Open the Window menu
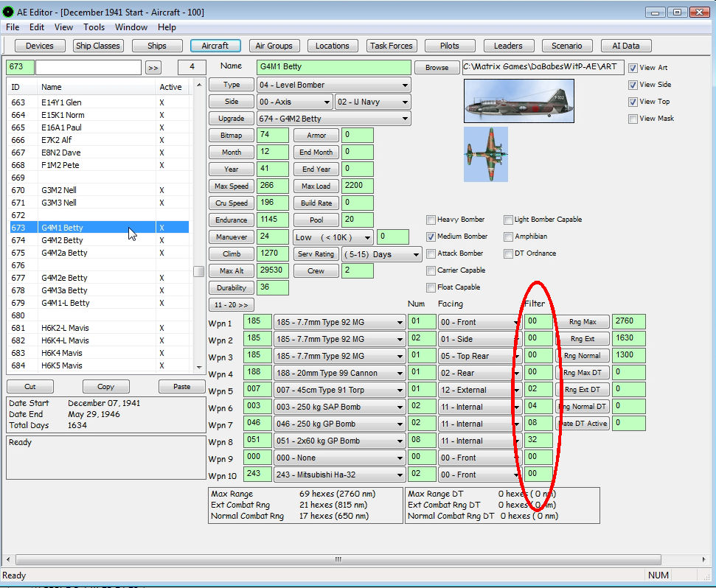The width and height of the screenshot is (716, 588). (131, 27)
